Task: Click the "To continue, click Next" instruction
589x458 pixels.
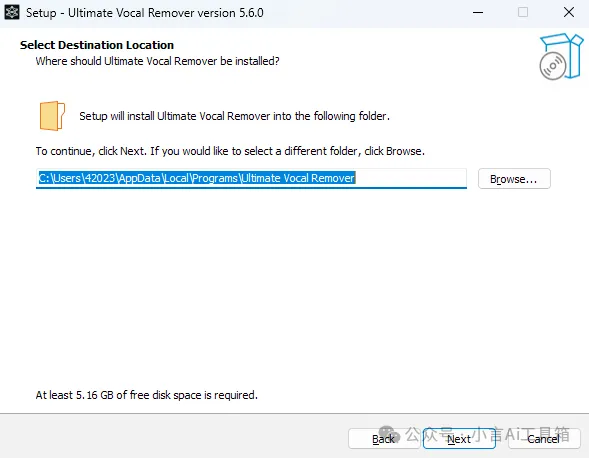Action: (230, 151)
